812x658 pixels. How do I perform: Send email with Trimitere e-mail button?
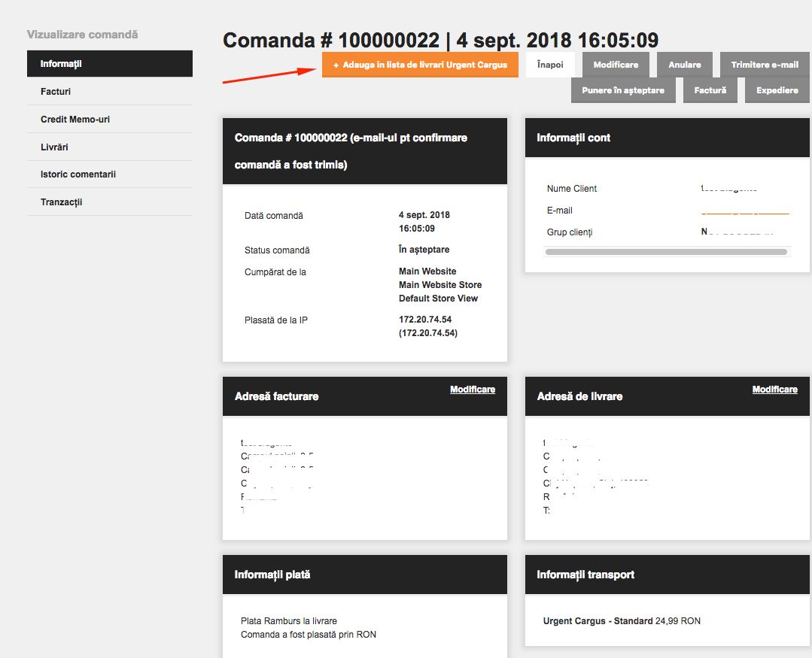click(x=765, y=65)
